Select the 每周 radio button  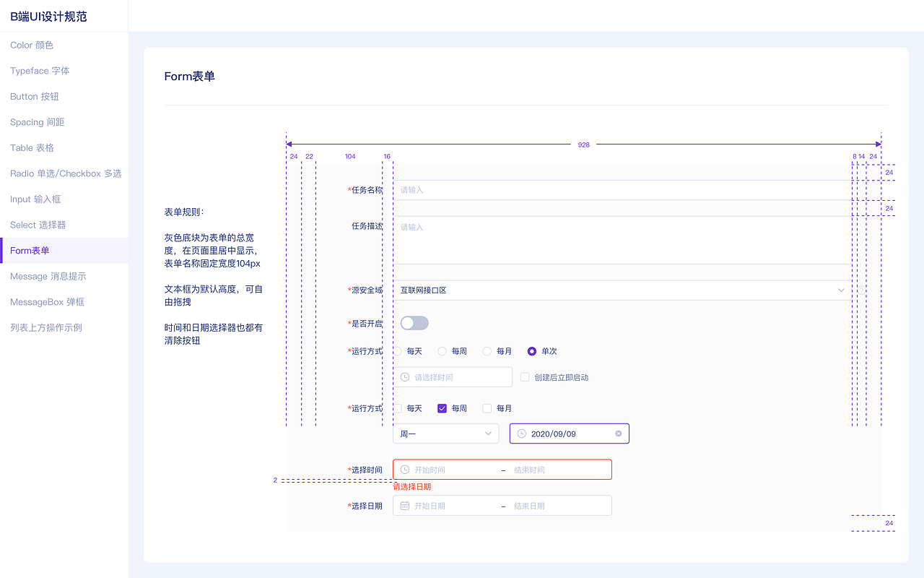(442, 351)
